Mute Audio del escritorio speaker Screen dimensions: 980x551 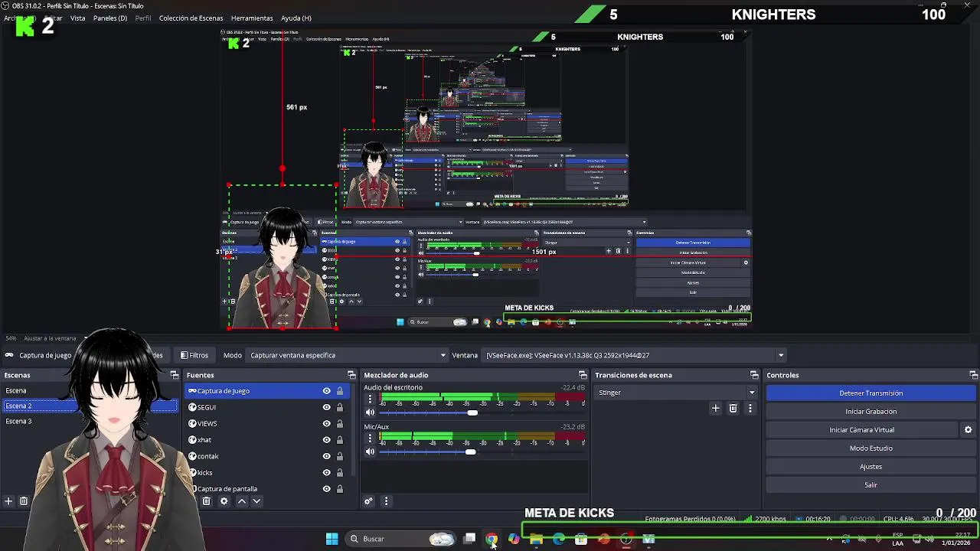370,412
